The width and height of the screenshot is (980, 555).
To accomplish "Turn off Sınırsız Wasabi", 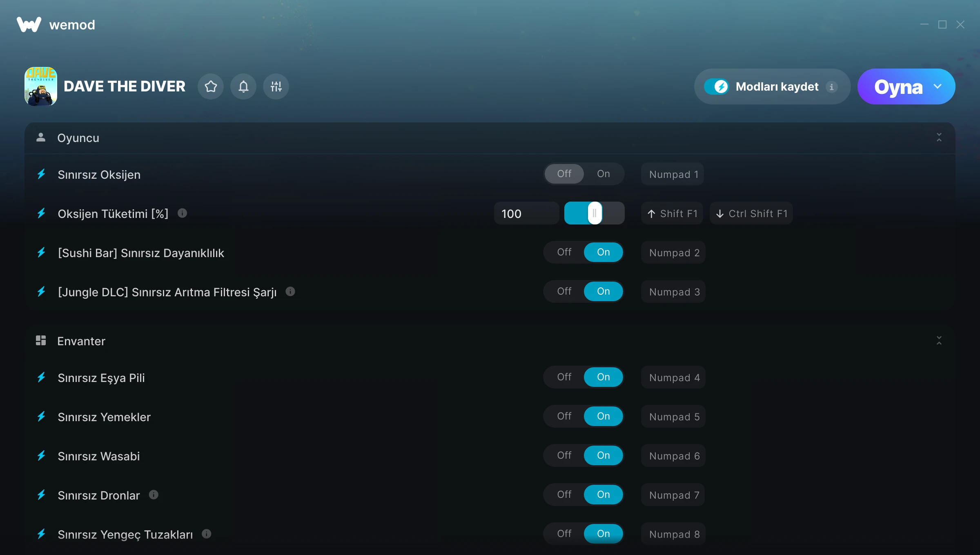I will coord(564,455).
